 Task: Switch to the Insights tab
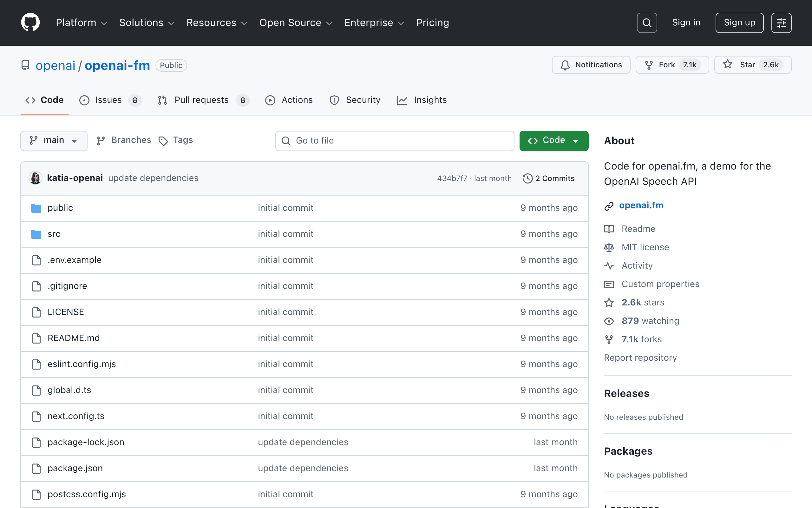click(x=422, y=100)
